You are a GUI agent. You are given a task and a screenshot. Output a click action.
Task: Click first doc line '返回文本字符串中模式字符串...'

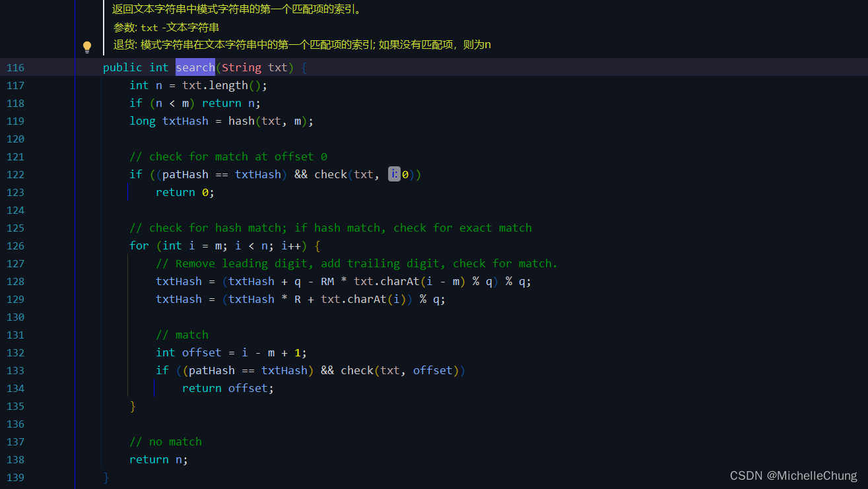(x=237, y=9)
